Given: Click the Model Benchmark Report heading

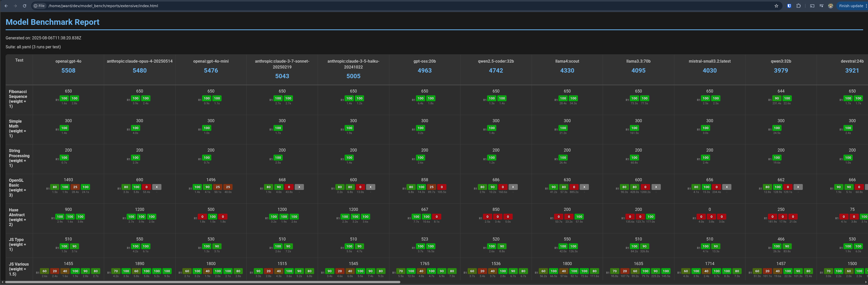Looking at the screenshot, I should (x=52, y=22).
